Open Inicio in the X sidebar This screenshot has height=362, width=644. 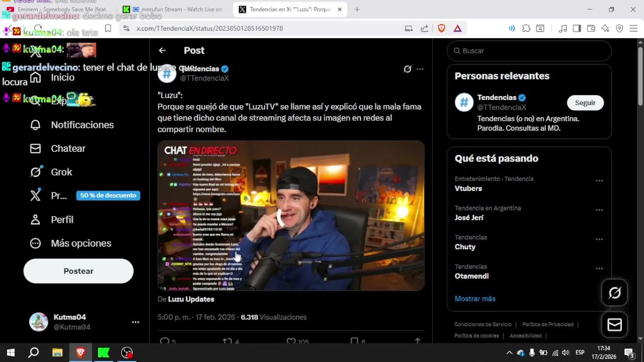coord(62,77)
